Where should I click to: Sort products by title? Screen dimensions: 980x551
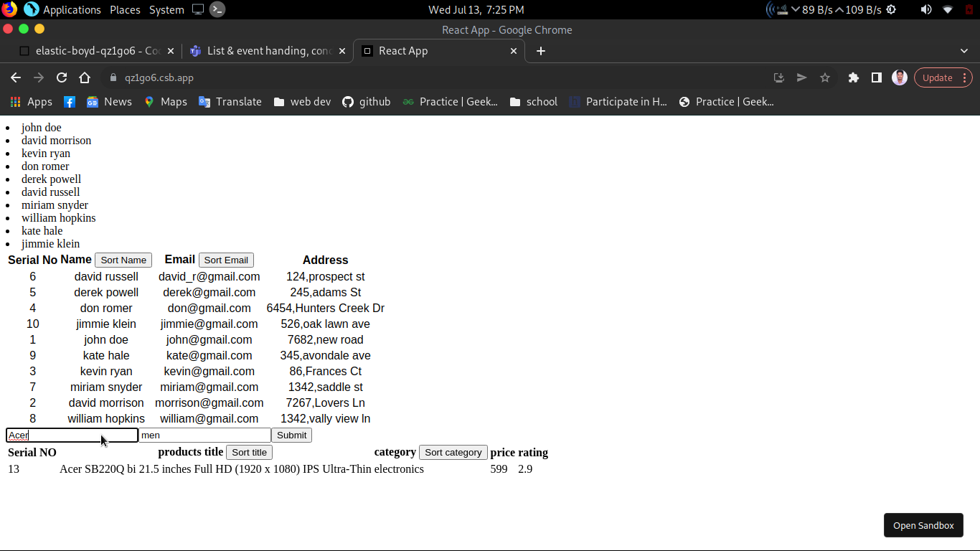249,453
